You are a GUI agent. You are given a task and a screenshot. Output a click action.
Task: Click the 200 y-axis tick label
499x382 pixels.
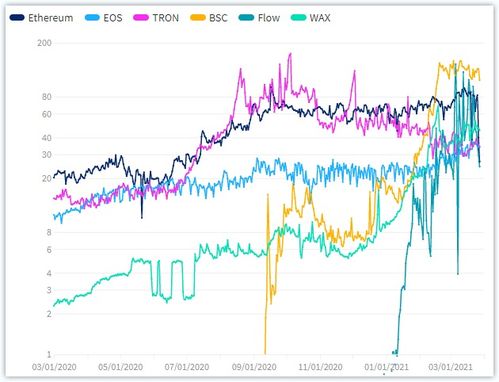pos(44,43)
